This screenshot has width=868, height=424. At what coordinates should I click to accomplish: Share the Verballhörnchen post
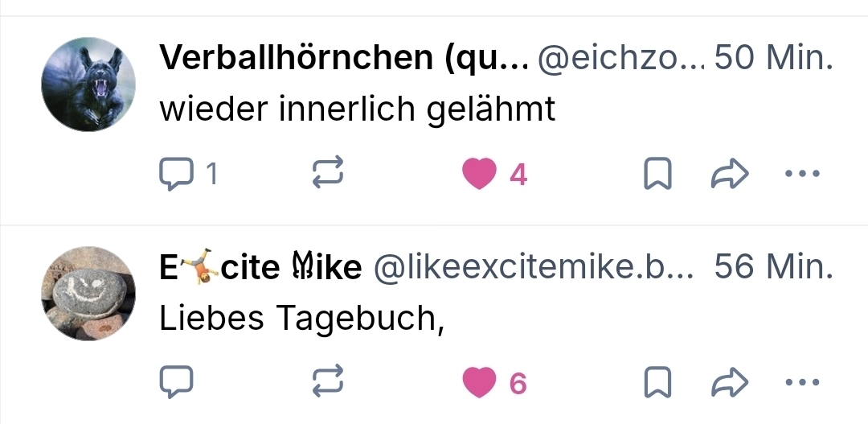pyautogui.click(x=730, y=174)
